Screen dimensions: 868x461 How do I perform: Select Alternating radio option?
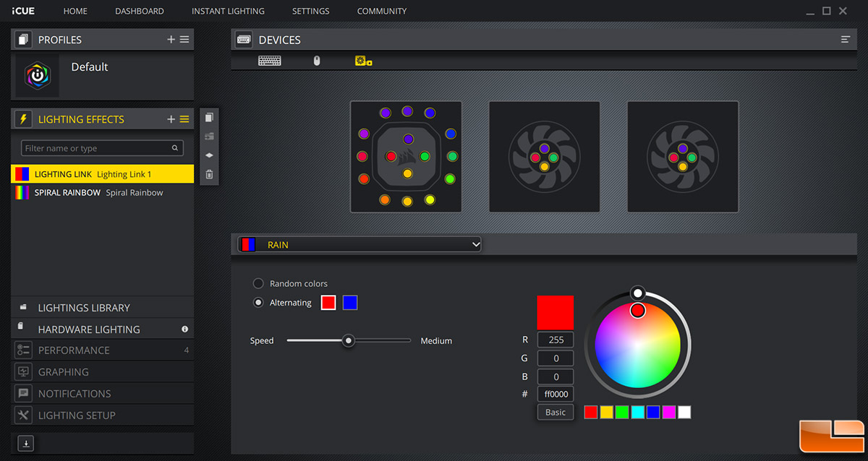pyautogui.click(x=258, y=303)
